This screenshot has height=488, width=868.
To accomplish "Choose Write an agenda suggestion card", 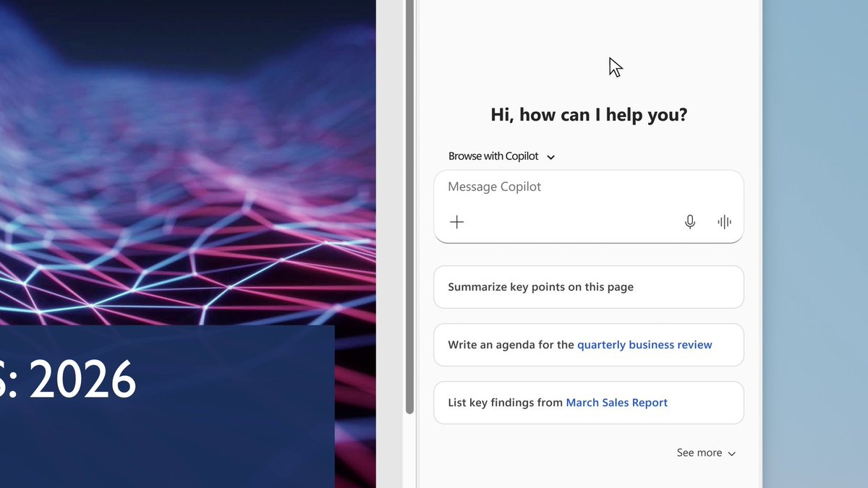I will (588, 345).
